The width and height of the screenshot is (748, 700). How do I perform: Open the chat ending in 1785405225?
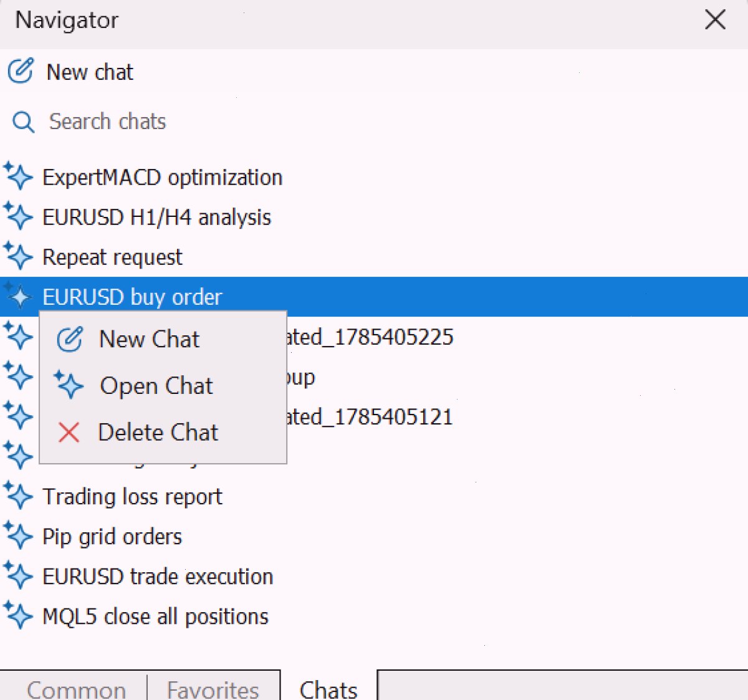pos(370,337)
